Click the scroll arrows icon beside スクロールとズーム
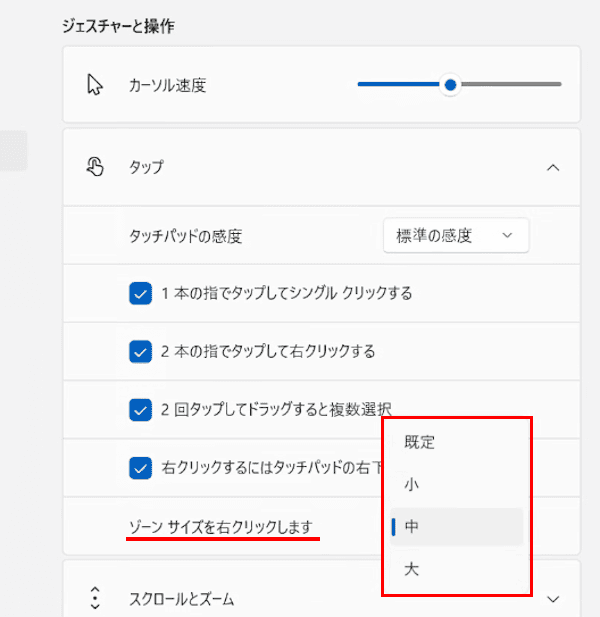600x617 pixels. tap(95, 598)
